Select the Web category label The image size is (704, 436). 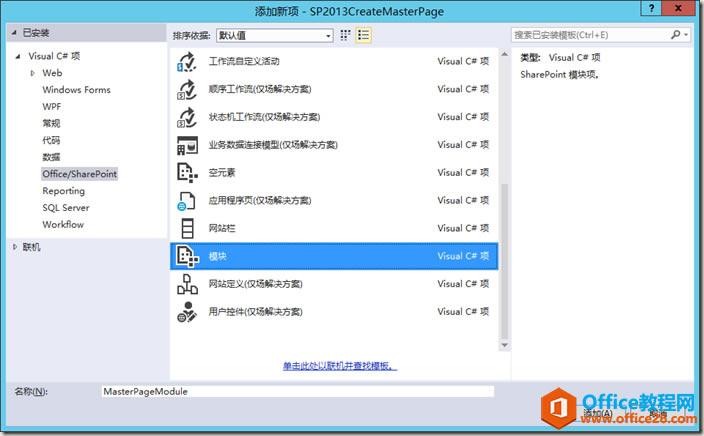(52, 73)
